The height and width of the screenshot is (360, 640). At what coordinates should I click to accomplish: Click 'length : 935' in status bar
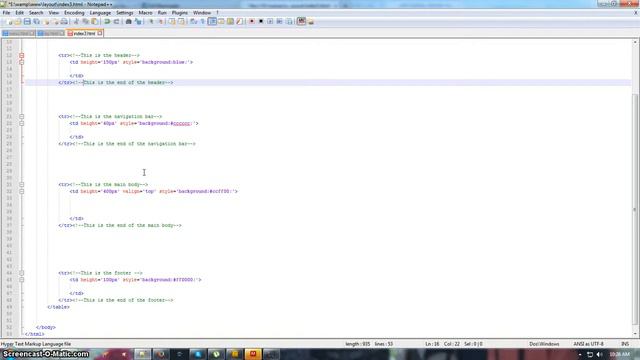point(358,344)
